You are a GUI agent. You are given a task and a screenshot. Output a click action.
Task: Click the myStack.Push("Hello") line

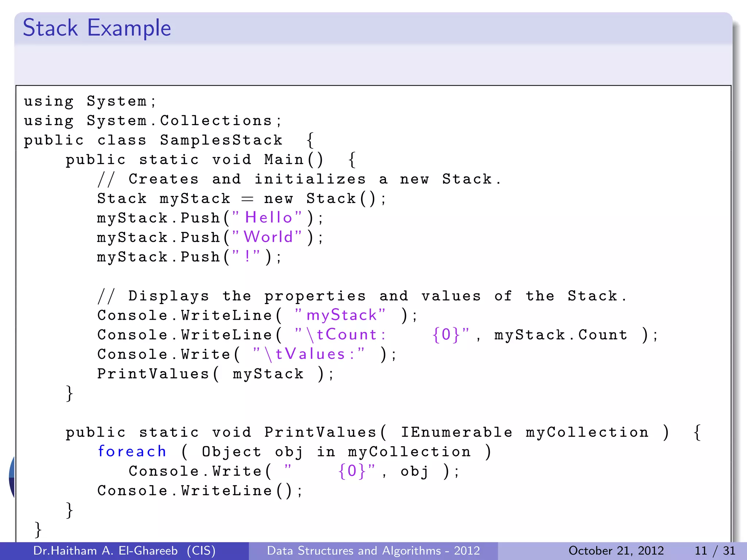210,218
